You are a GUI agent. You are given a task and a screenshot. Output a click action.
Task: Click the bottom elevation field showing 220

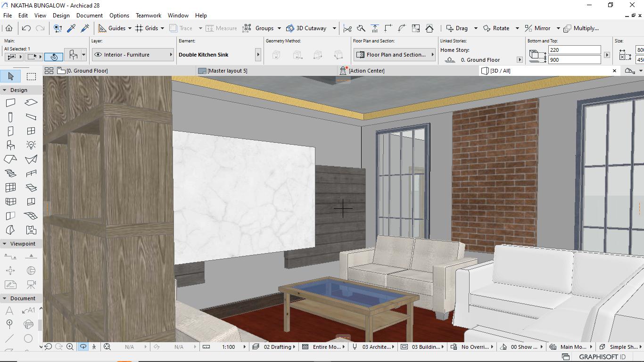(x=574, y=50)
